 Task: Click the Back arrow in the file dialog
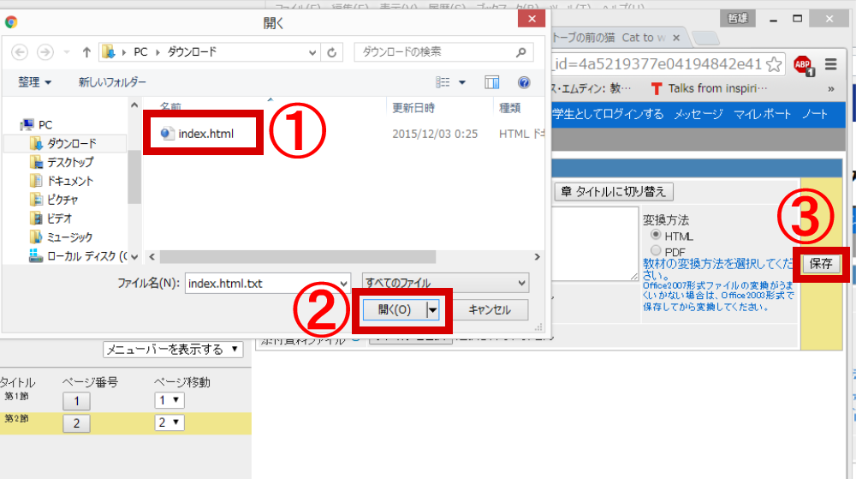click(20, 52)
